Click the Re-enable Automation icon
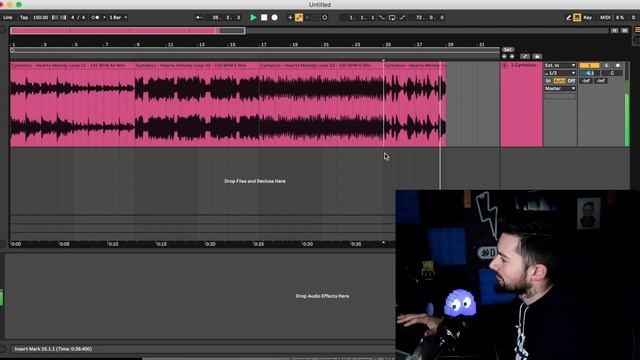Image resolution: width=640 pixels, height=360 pixels. coord(307,18)
